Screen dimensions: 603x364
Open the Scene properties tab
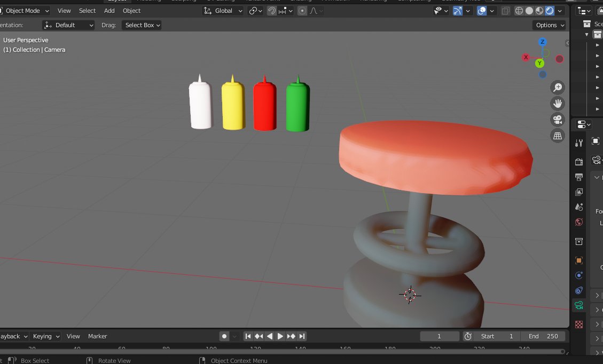[579, 207]
